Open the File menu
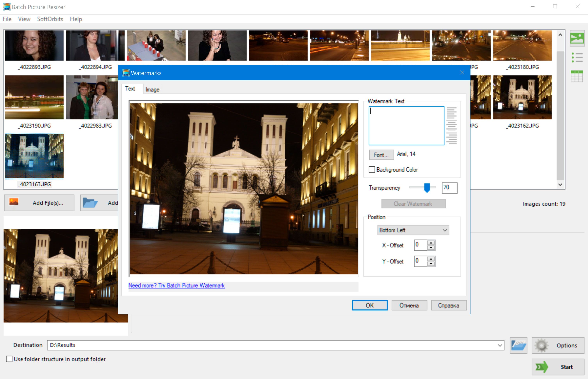This screenshot has height=379, width=588. coord(7,19)
